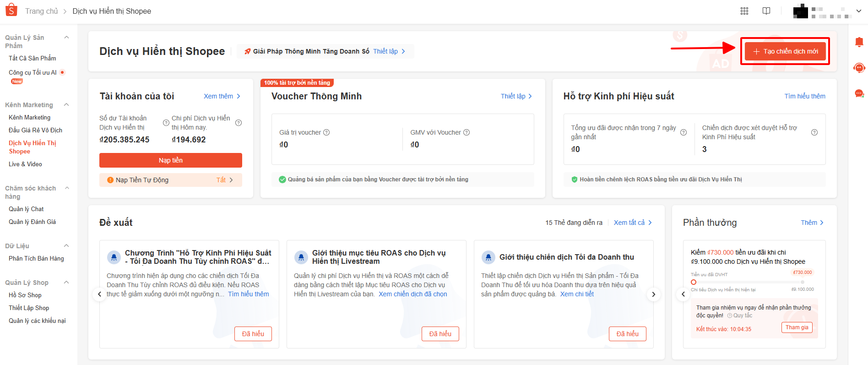This screenshot has height=365, width=868.
Task: Expand the account dropdown arrow in header
Action: [x=858, y=11]
